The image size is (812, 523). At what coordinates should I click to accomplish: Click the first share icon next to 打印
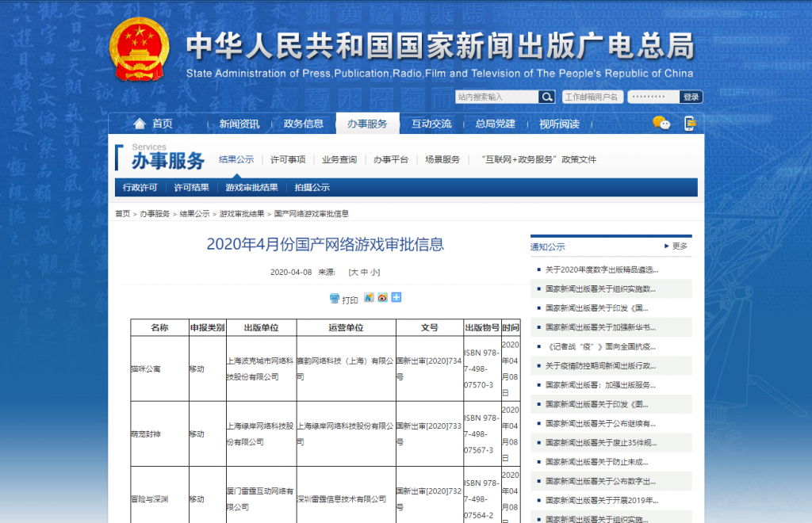click(x=369, y=298)
